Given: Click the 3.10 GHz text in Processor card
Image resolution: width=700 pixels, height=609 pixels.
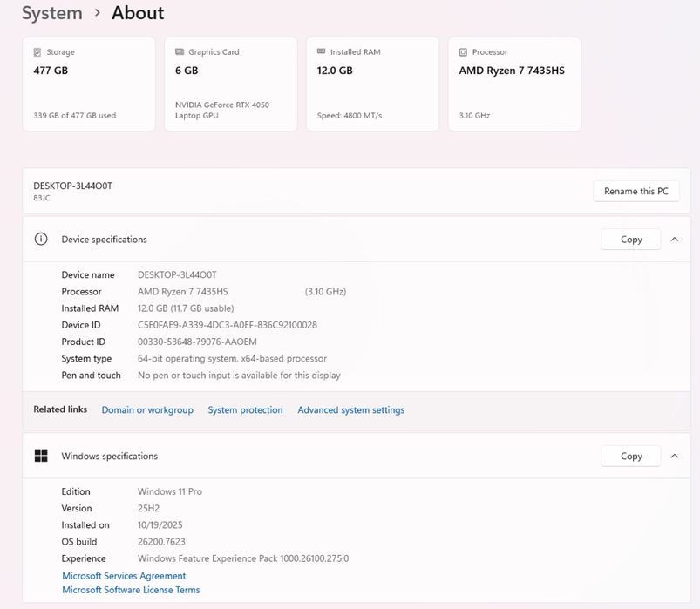Looking at the screenshot, I should click(x=474, y=116).
